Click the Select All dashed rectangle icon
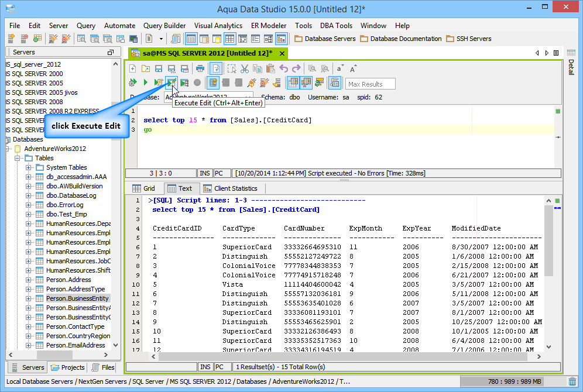The height and width of the screenshot is (392, 583). (232, 68)
